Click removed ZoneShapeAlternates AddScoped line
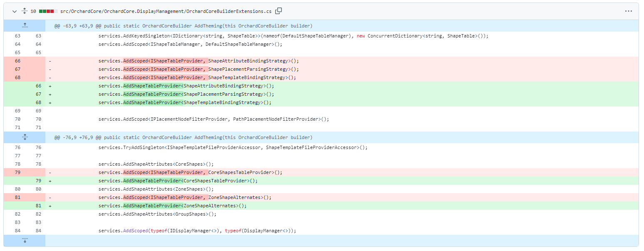The height and width of the screenshot is (251, 644). click(x=185, y=197)
